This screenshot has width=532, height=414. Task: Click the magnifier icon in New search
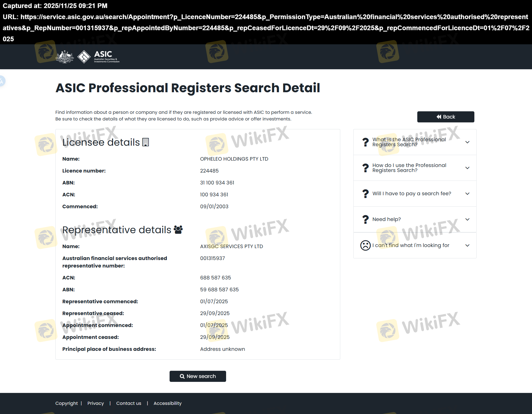pos(182,376)
